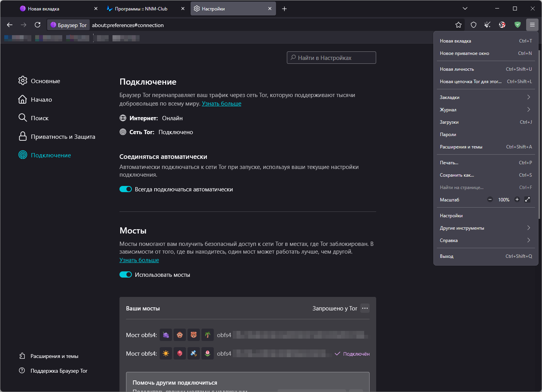Open "Приватность и Защита" settings section
This screenshot has height=392, width=542.
[63, 136]
